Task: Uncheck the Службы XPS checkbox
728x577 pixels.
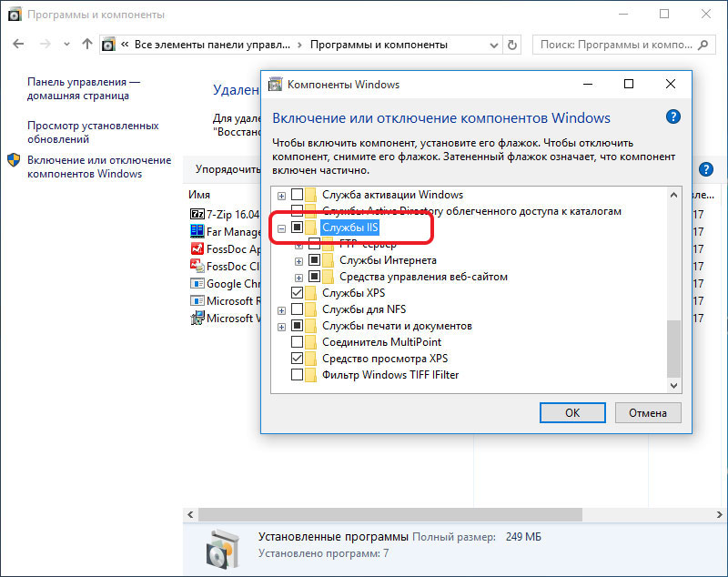Action: click(x=298, y=292)
